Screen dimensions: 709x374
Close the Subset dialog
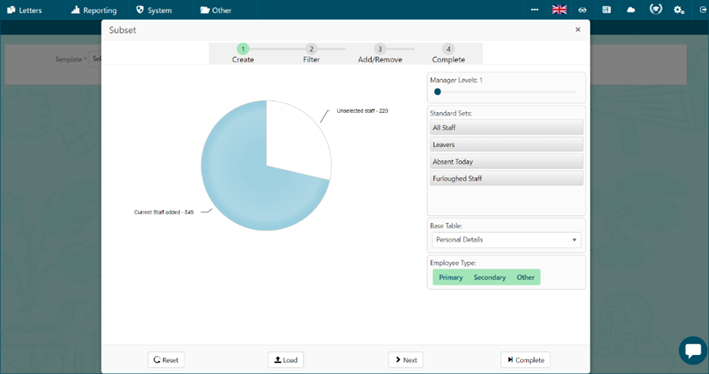(x=577, y=29)
